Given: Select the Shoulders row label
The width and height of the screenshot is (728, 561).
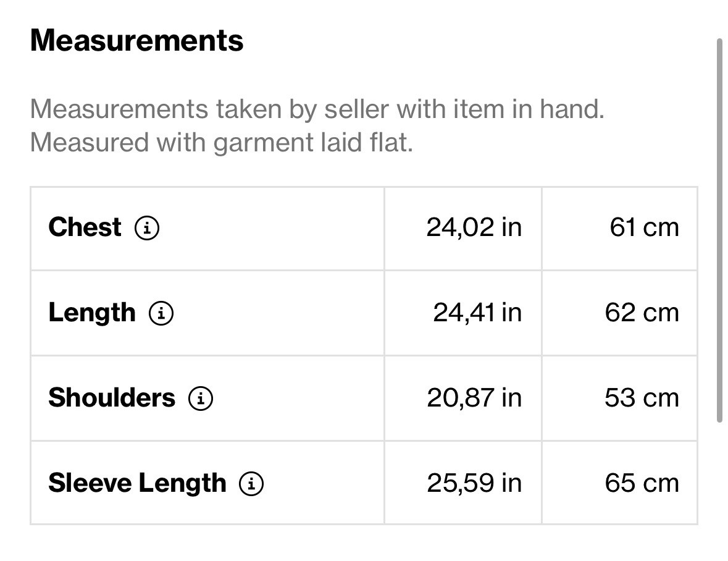Looking at the screenshot, I should (112, 397).
